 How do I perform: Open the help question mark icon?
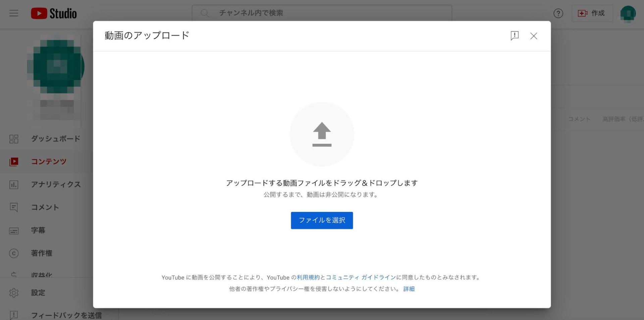[x=558, y=13]
